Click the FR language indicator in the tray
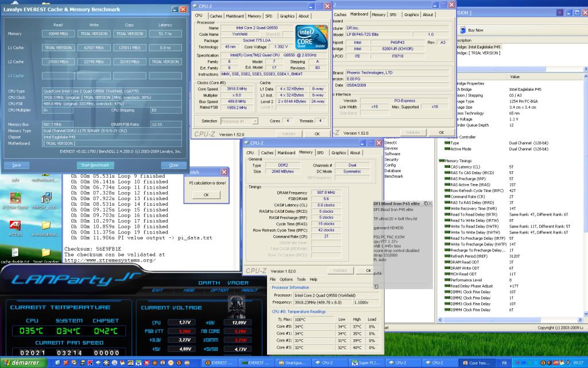Image resolution: width=588 pixels, height=368 pixels. click(504, 363)
